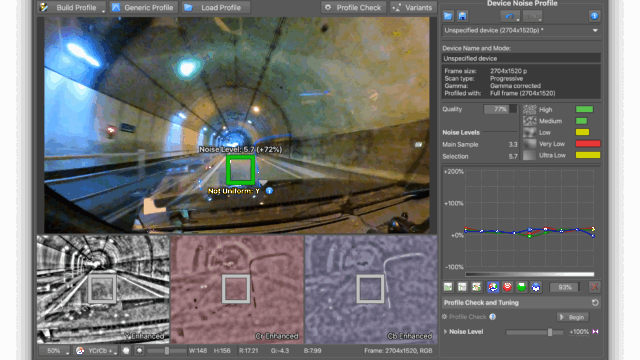Click the "Progressive" scan type text
The height and width of the screenshot is (360, 640).
(x=506, y=78)
